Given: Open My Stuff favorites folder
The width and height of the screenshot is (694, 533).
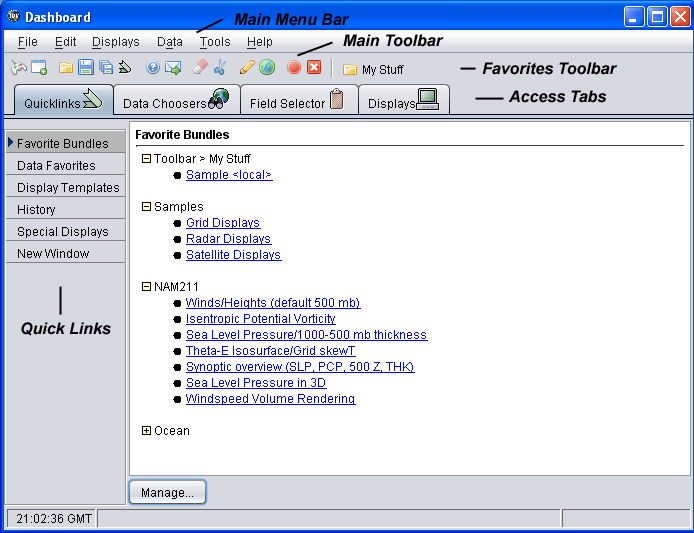Looking at the screenshot, I should point(373,70).
